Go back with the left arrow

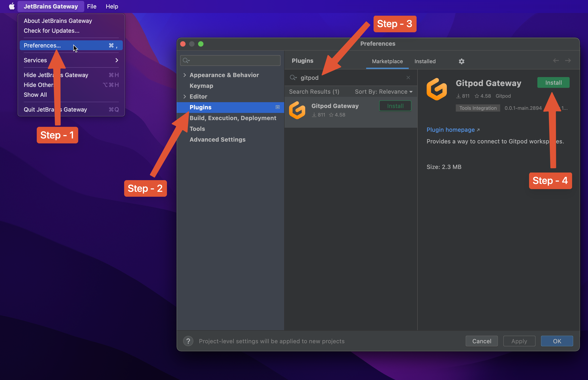(556, 61)
